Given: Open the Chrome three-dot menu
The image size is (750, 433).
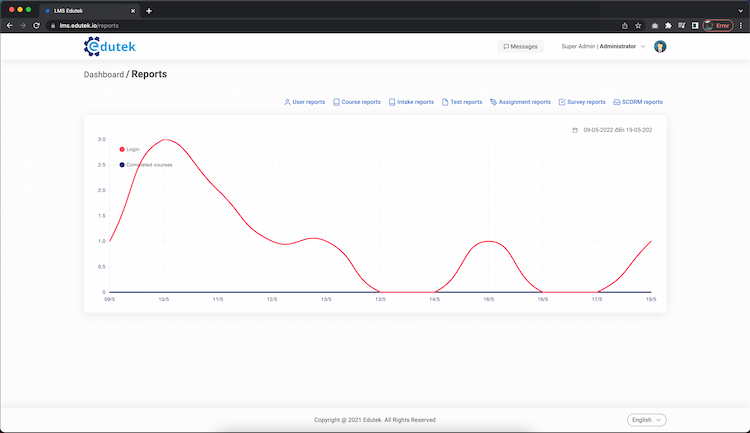Looking at the screenshot, I should coord(741,25).
